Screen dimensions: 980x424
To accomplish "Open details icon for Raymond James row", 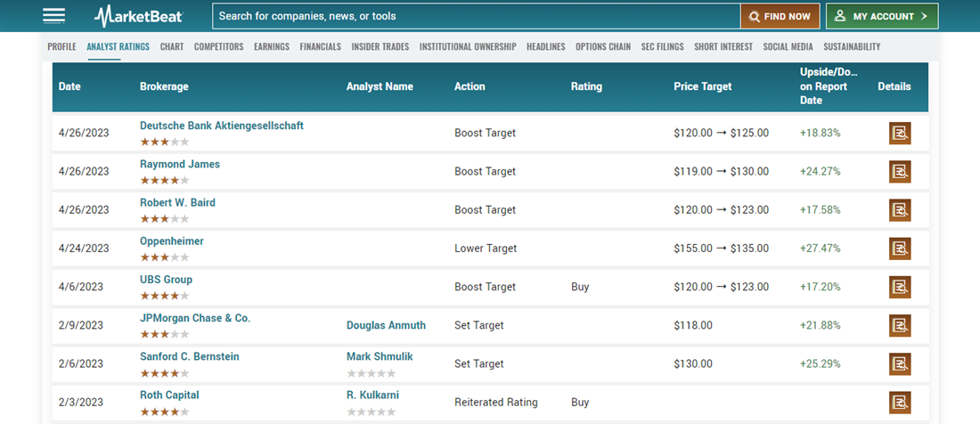I will [x=900, y=172].
